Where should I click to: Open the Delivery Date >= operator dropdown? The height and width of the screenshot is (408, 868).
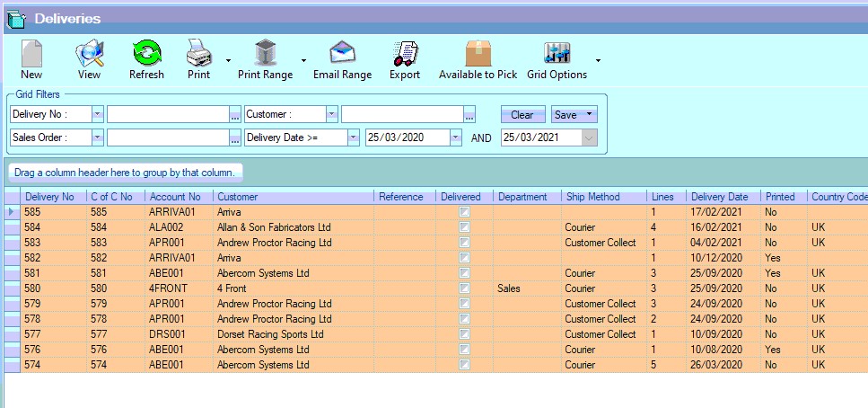pos(353,137)
